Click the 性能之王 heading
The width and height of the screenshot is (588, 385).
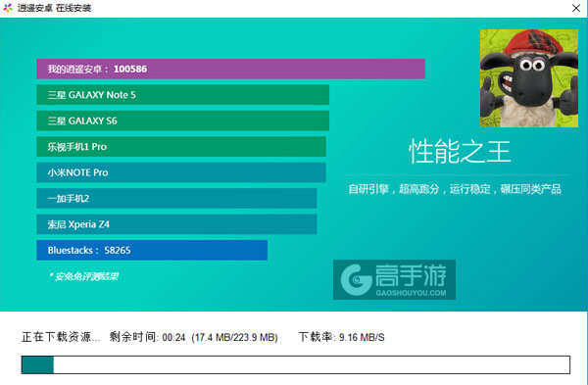(460, 152)
